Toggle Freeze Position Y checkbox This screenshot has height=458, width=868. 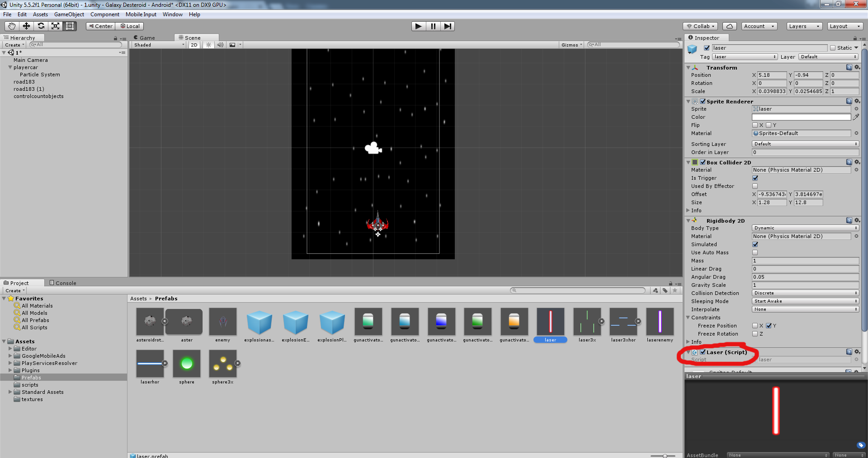pyautogui.click(x=769, y=326)
